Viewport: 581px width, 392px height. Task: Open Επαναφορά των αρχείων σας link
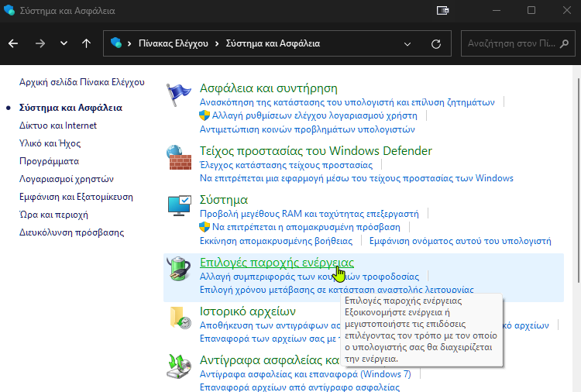coord(270,339)
